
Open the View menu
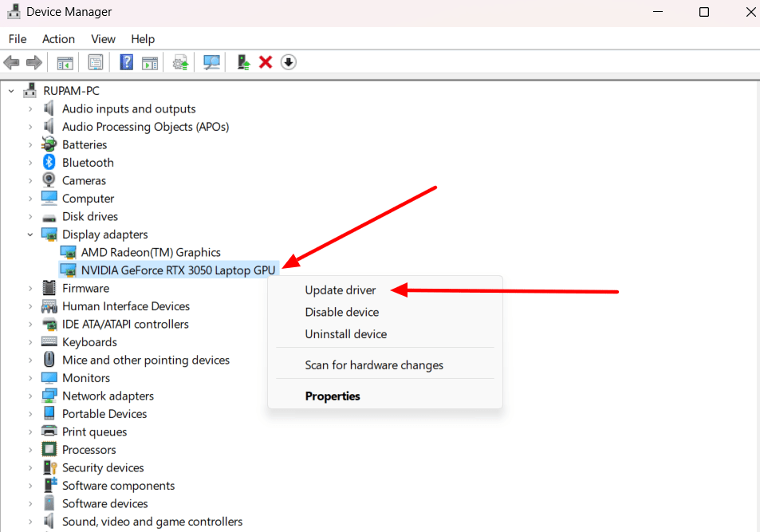[103, 39]
